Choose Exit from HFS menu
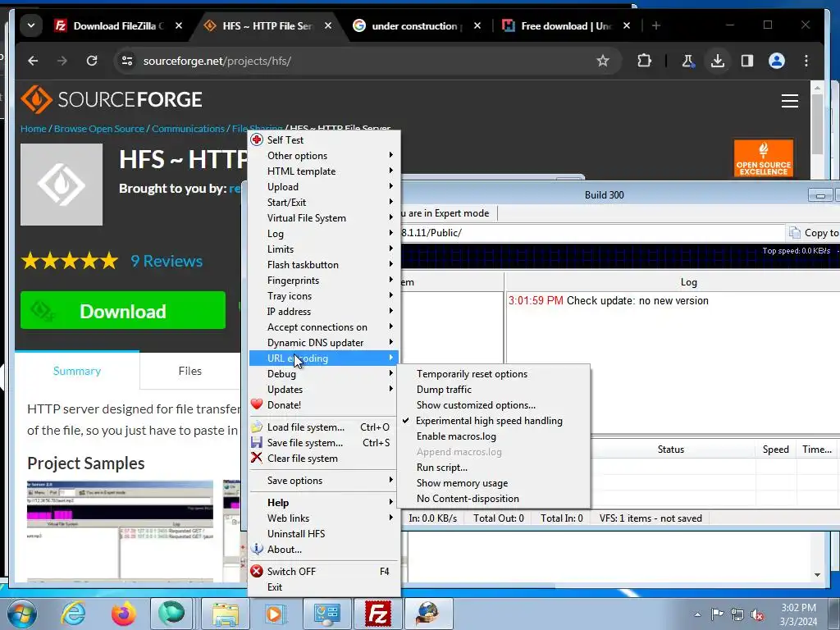 (325, 587)
